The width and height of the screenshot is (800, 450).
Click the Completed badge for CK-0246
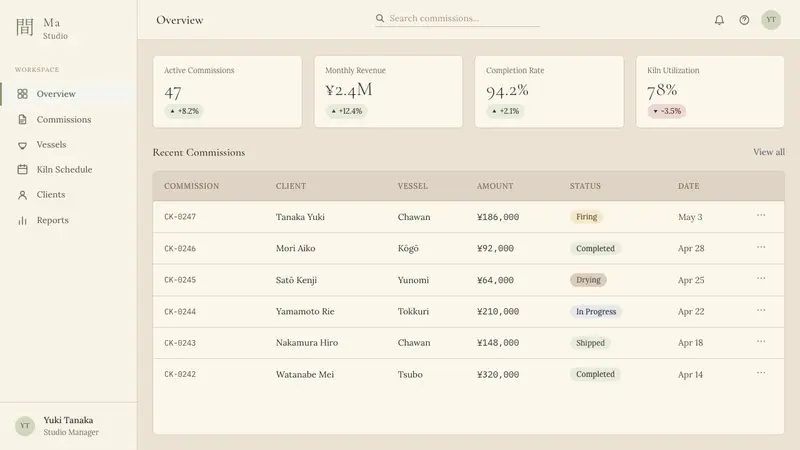tap(595, 248)
